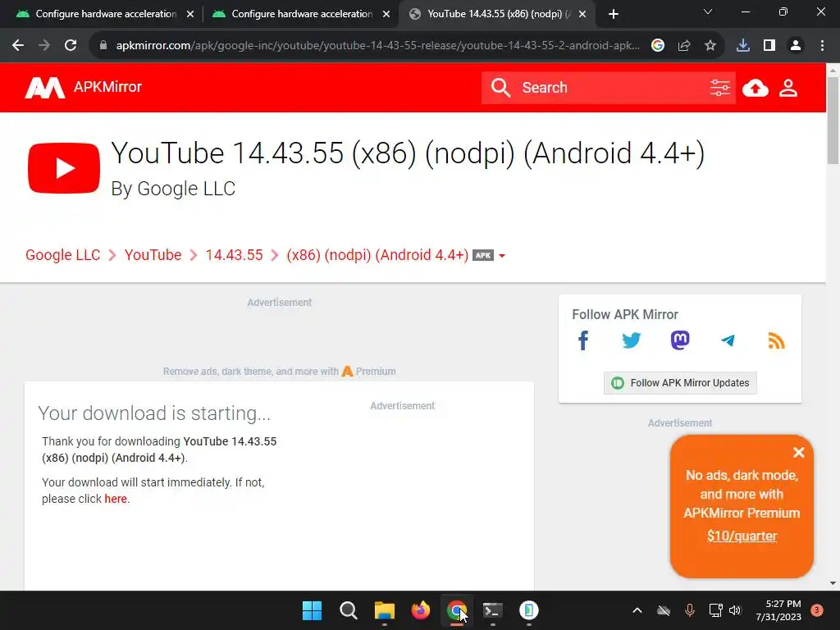Click the address bar URL

[x=377, y=46]
